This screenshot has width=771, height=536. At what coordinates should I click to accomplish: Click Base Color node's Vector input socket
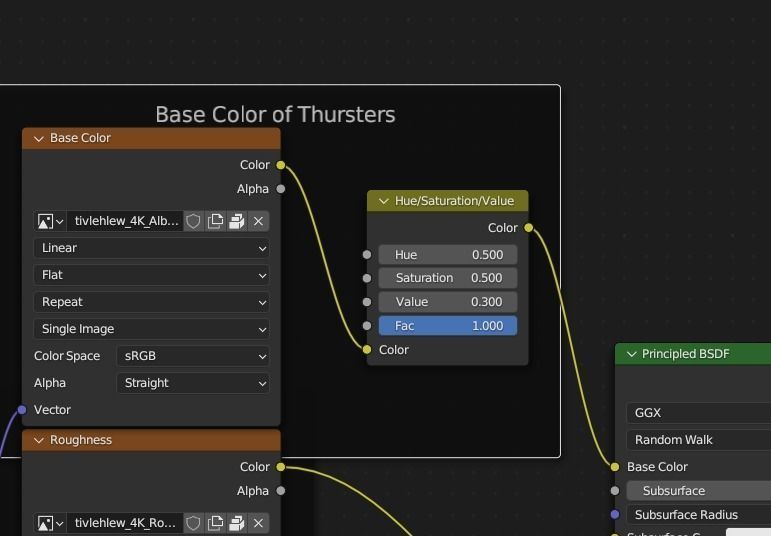pyautogui.click(x=22, y=410)
